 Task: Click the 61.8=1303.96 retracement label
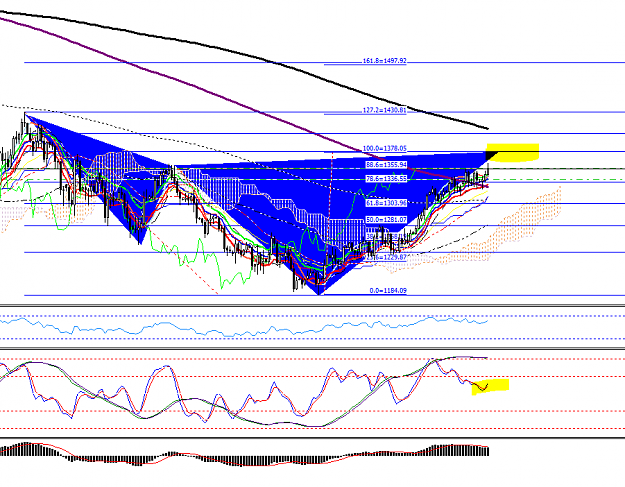click(x=386, y=203)
